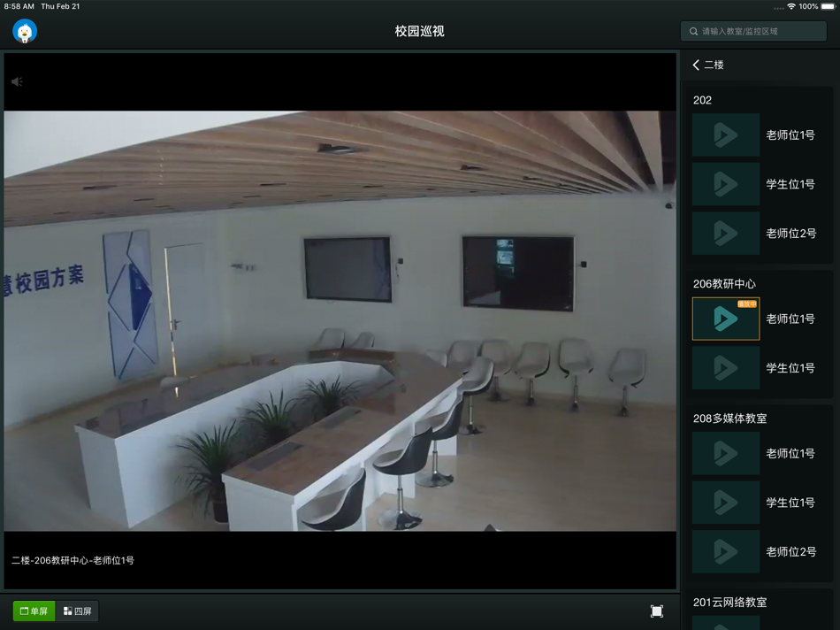840x630 pixels.
Task: Click the 老师位2号 label under 202
Action: [x=791, y=234]
